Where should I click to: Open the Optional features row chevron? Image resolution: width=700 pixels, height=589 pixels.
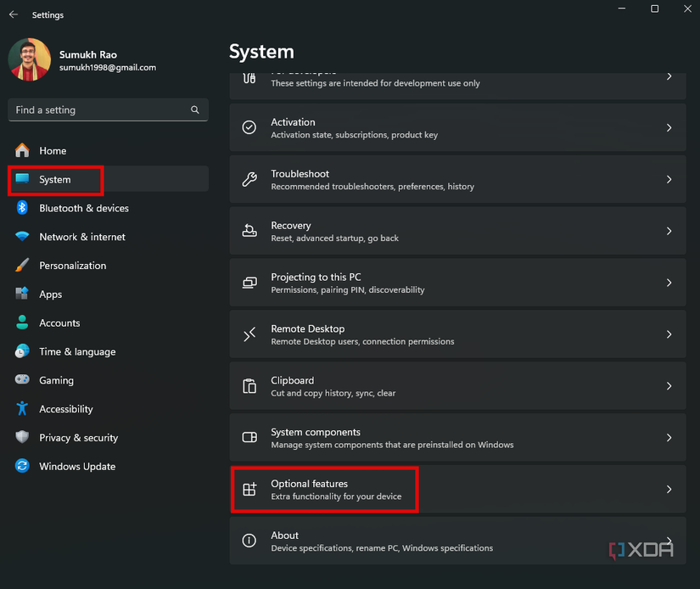pyautogui.click(x=669, y=490)
